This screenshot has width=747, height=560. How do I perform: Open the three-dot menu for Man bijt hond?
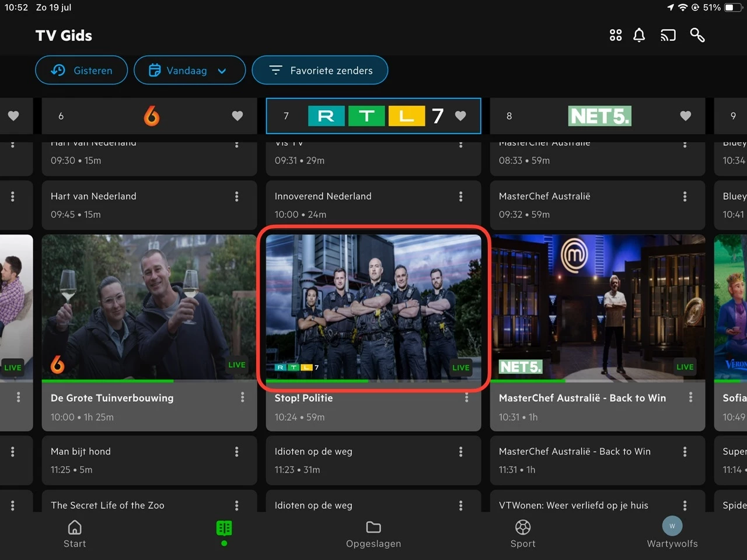tap(236, 452)
